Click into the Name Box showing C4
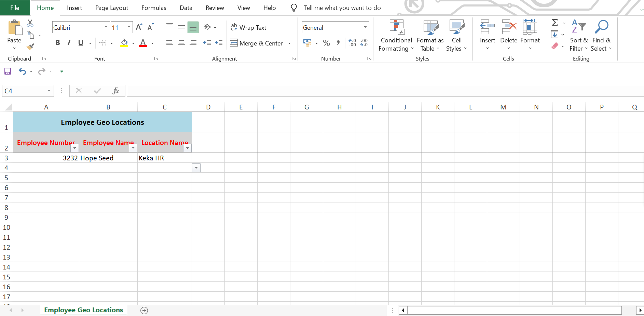 pyautogui.click(x=24, y=91)
